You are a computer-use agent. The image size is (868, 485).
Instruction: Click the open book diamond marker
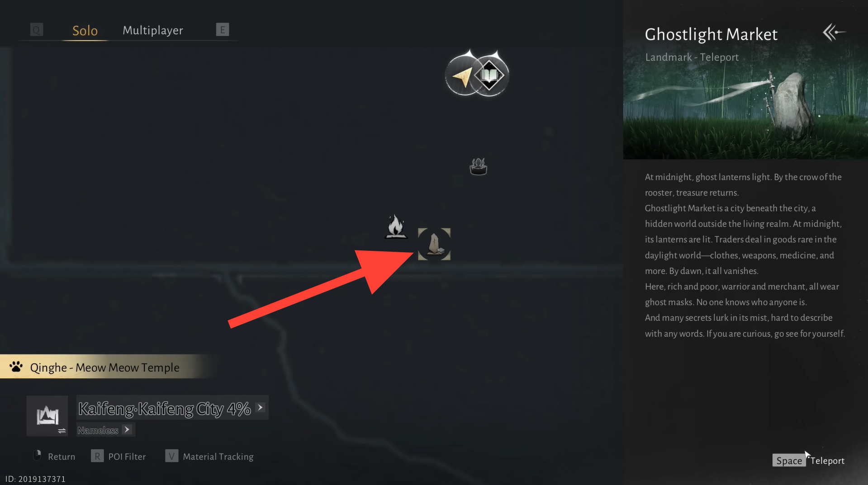(x=490, y=75)
